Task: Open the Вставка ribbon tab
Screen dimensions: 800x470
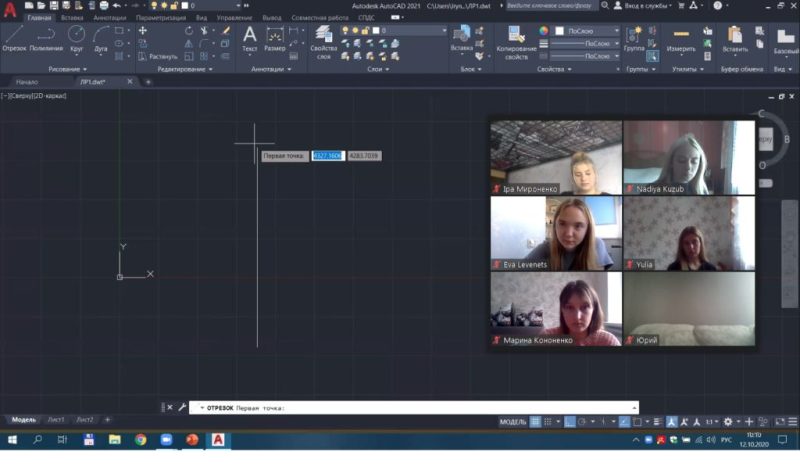Action: point(72,17)
